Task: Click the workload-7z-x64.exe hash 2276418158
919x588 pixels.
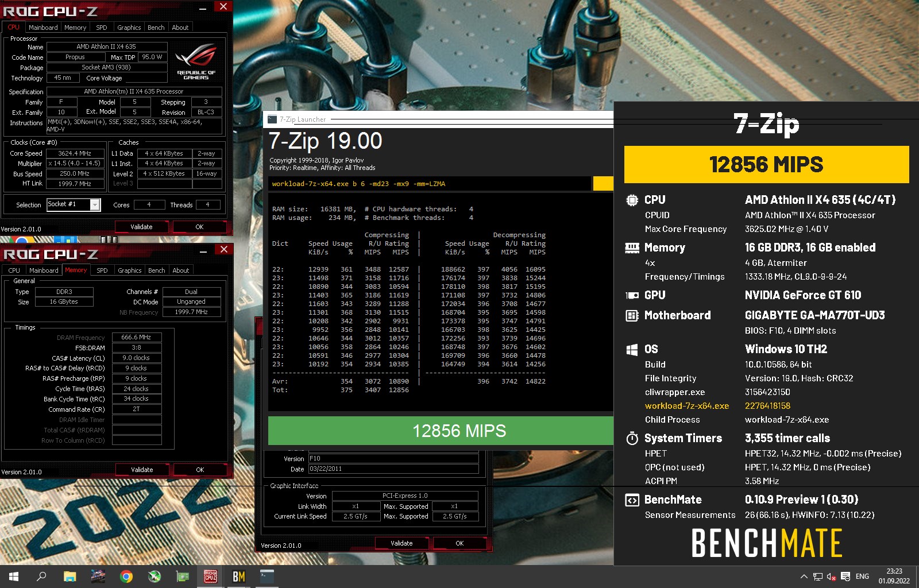Action: tap(767, 406)
